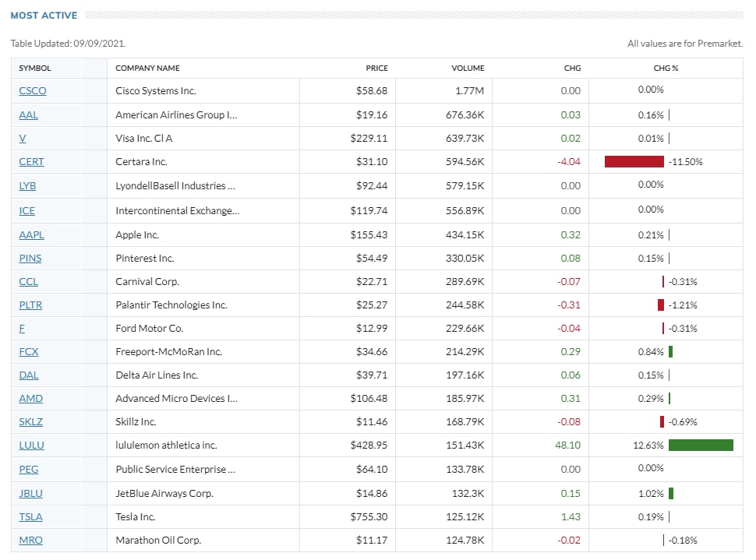Click the red bar beside Skillz -0.69%
This screenshot has width=756, height=560.
click(x=662, y=421)
